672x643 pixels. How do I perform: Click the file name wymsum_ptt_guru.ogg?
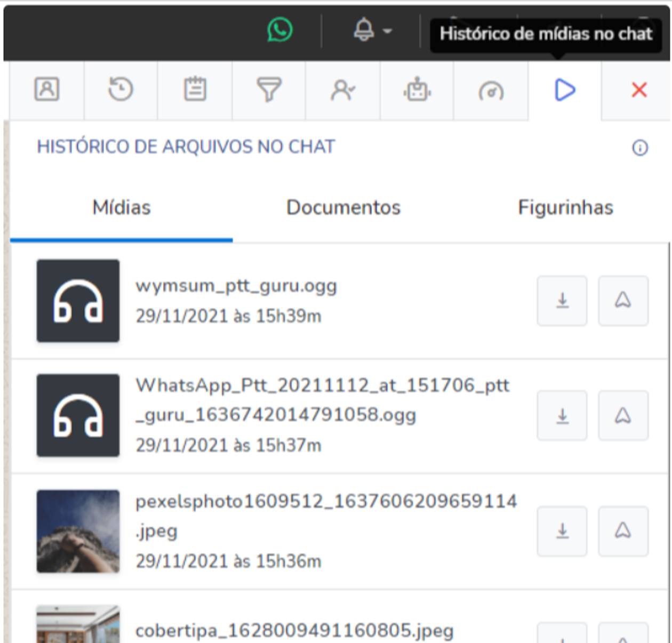pyautogui.click(x=236, y=286)
